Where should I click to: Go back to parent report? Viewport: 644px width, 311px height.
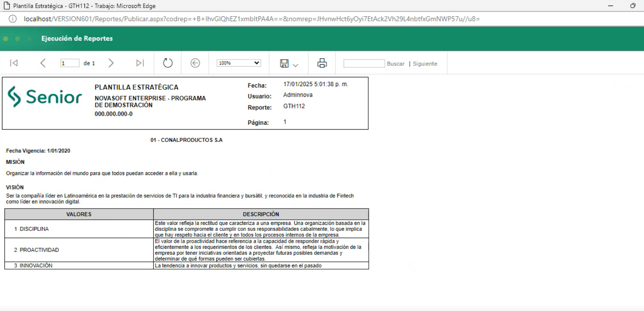[195, 63]
